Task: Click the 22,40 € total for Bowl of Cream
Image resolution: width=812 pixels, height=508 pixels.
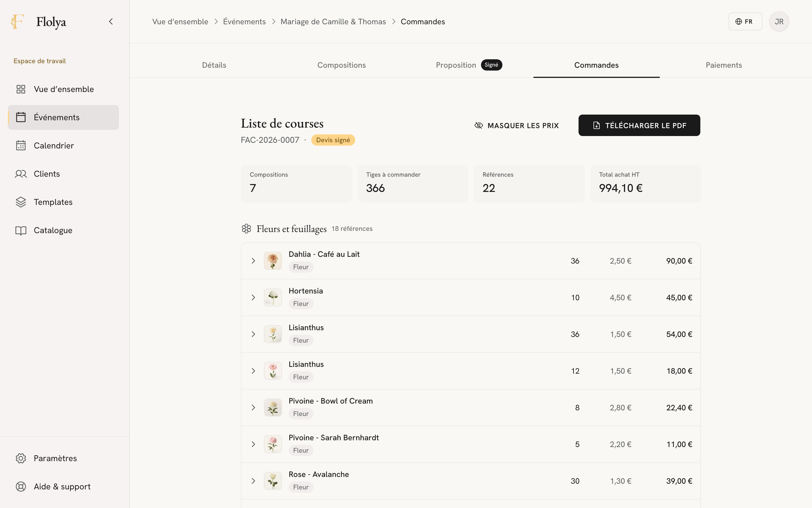Action: point(679,408)
